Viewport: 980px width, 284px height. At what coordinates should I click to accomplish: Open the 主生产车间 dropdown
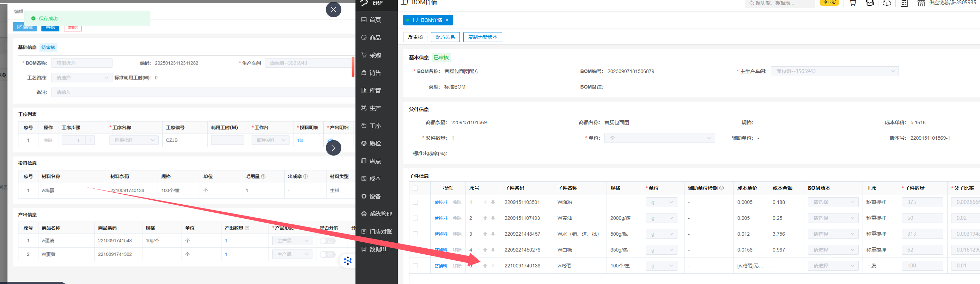835,71
